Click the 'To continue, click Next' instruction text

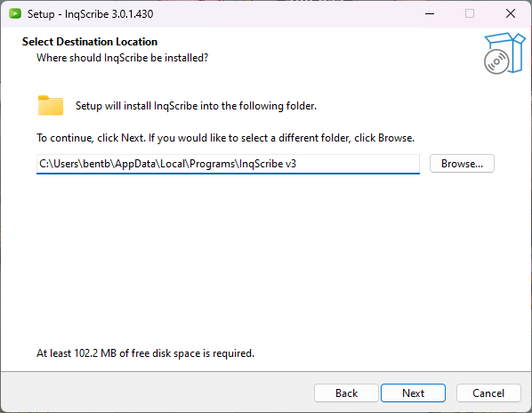pos(225,138)
